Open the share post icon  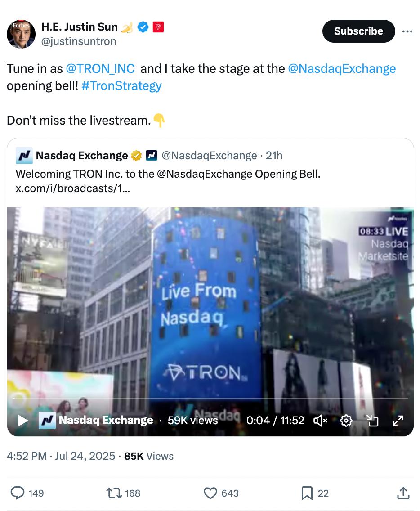tap(403, 493)
